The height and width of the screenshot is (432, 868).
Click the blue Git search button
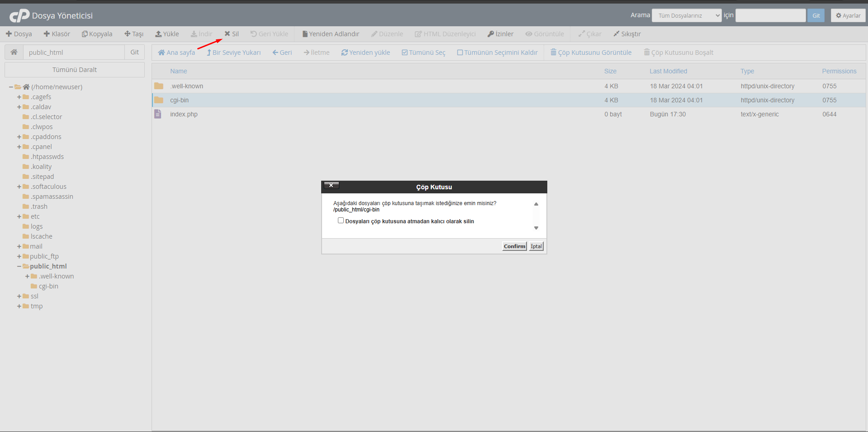coord(816,15)
